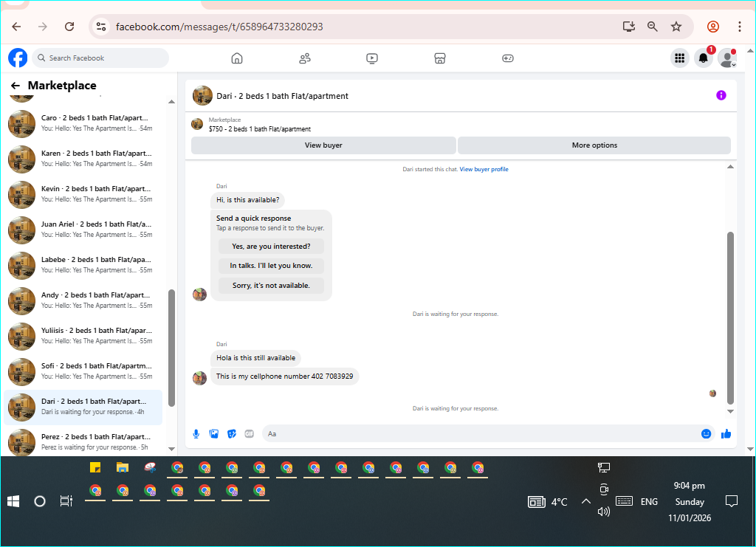Click the ENG language indicator
This screenshot has width=756, height=547.
coord(649,502)
